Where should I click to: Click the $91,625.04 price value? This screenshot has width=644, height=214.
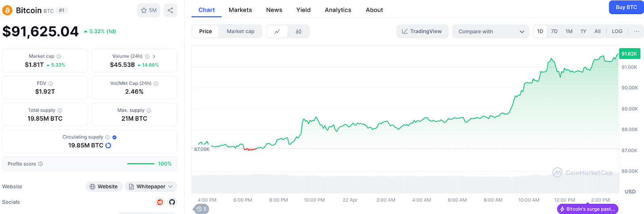[x=40, y=31]
